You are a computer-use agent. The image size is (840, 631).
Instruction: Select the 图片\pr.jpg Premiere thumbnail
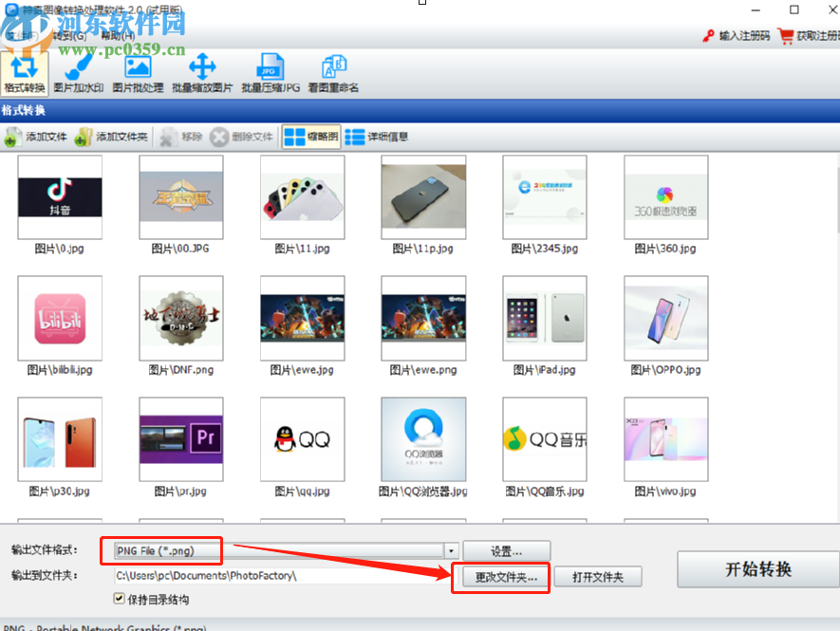click(x=181, y=439)
